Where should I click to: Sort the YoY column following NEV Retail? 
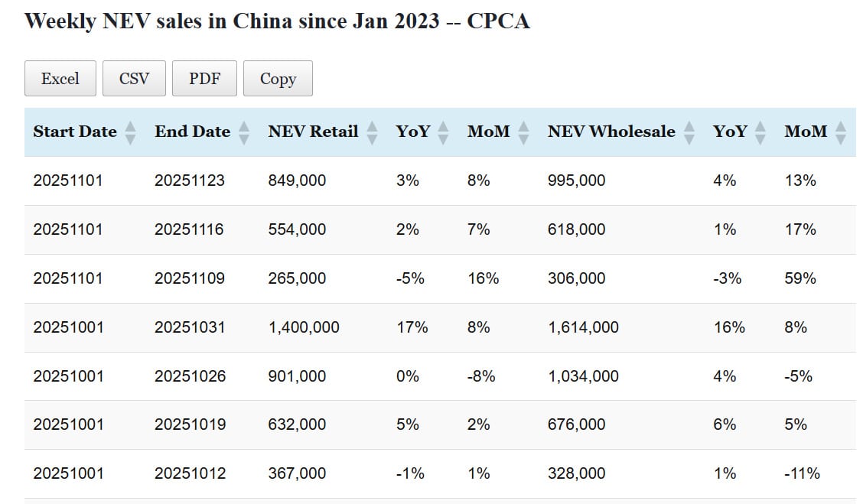445,132
